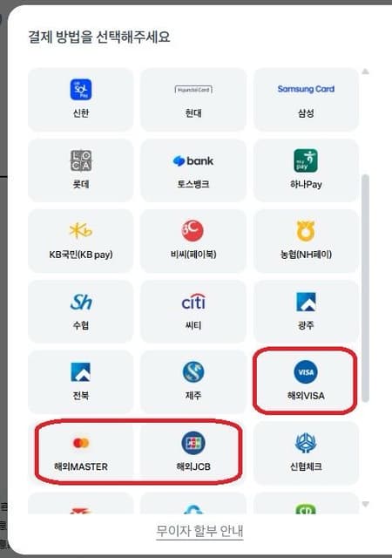This screenshot has height=558, width=392.
Task: Pick the Lotte LOCA card icon
Action: (81, 160)
